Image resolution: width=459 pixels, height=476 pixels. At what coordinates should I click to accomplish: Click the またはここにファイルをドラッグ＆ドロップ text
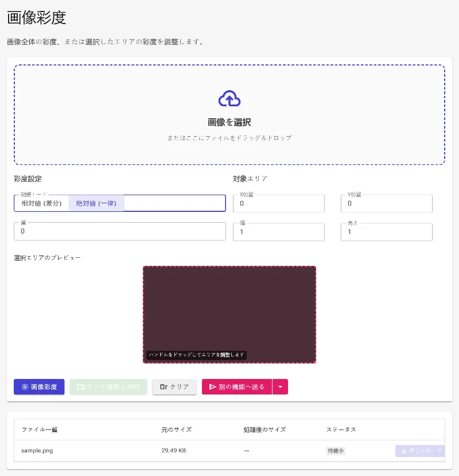coord(229,138)
